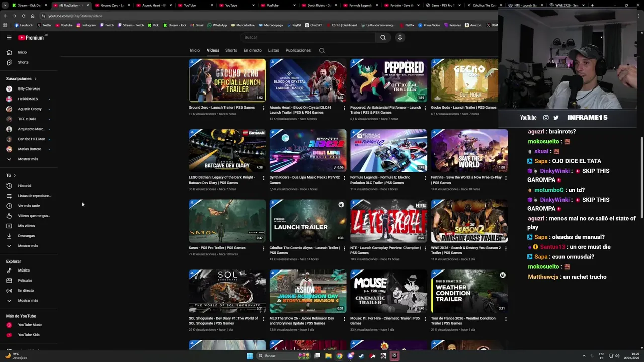Open the YouTube hamburger guide menu

[x=9, y=37]
